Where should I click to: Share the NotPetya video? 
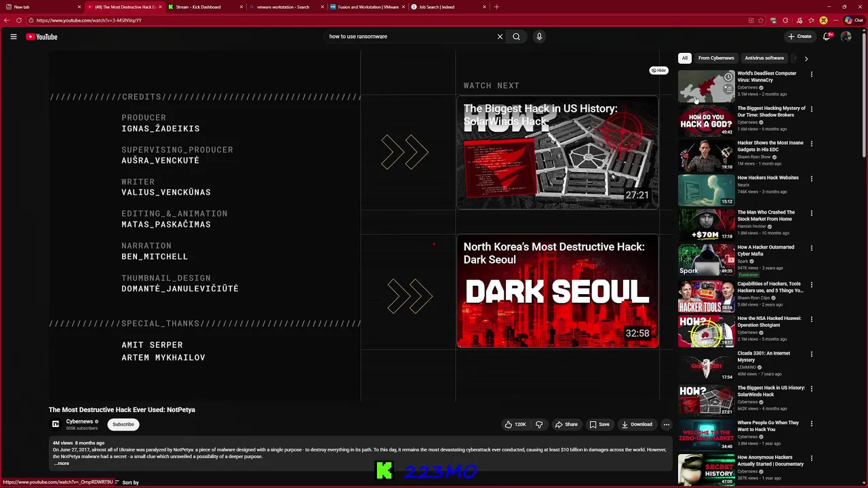pyautogui.click(x=566, y=424)
